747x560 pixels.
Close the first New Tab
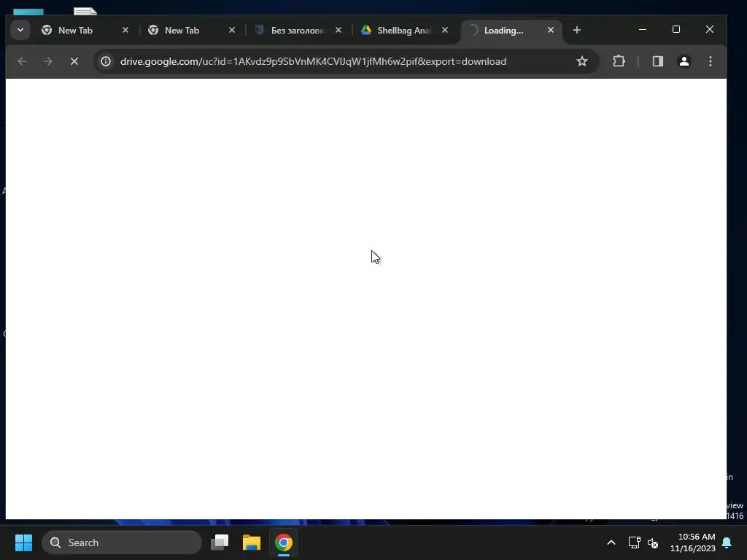pyautogui.click(x=125, y=30)
